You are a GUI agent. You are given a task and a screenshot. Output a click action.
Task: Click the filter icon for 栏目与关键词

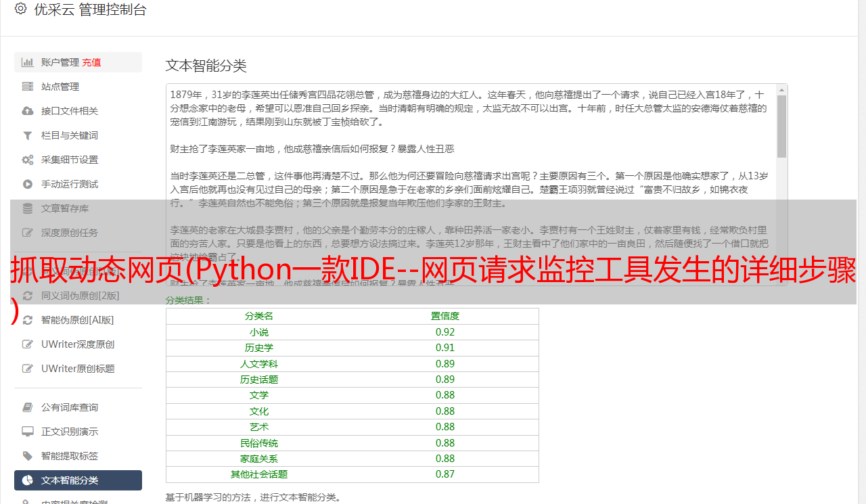[x=27, y=135]
